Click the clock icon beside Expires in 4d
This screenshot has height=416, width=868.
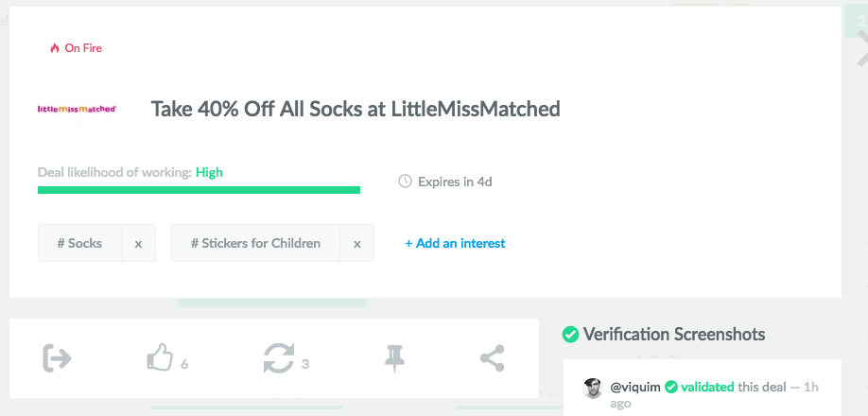(406, 182)
